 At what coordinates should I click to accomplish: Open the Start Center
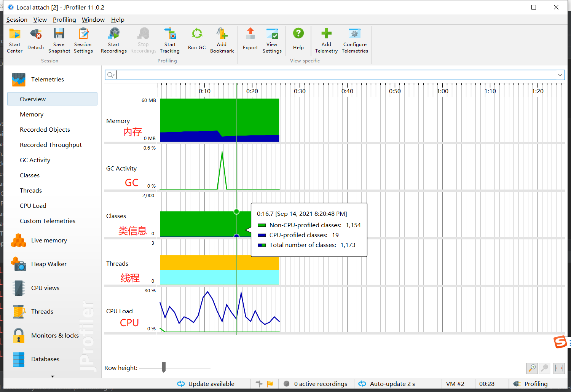14,40
